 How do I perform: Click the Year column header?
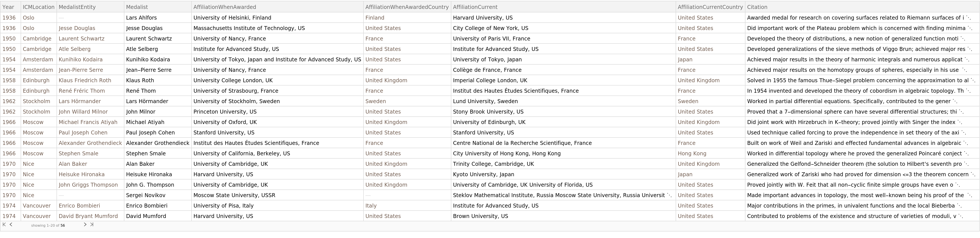[8, 7]
